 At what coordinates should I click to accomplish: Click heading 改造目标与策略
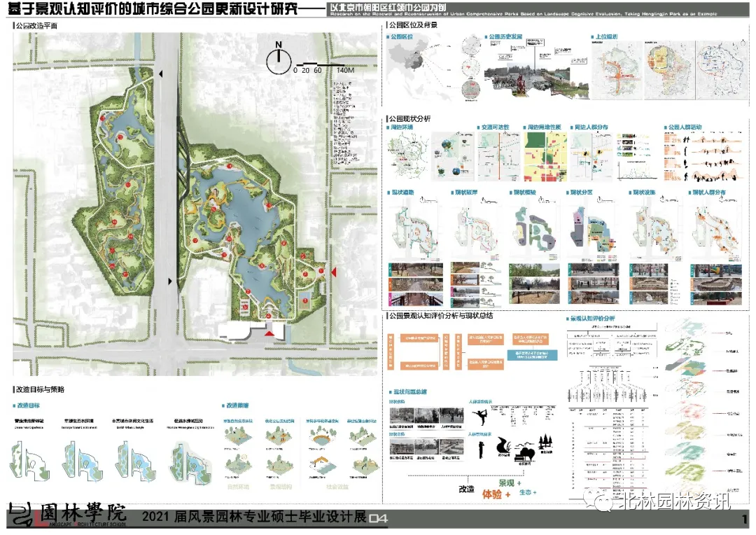coord(40,389)
